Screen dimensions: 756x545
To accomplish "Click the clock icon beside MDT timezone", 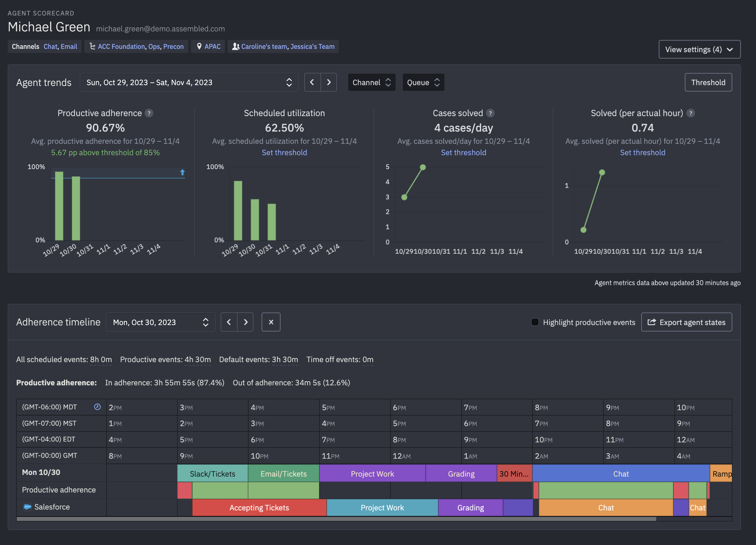I will (x=97, y=407).
